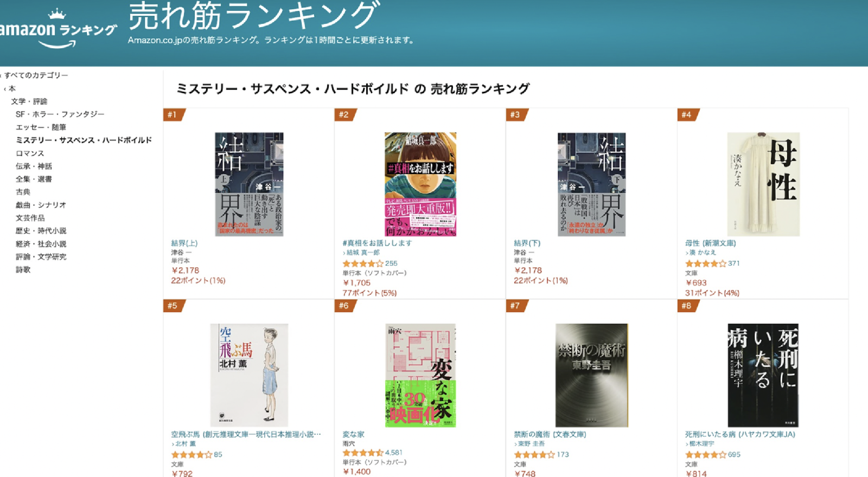
Task: Click star rating for 母性 (371 reviews)
Action: coord(706,263)
